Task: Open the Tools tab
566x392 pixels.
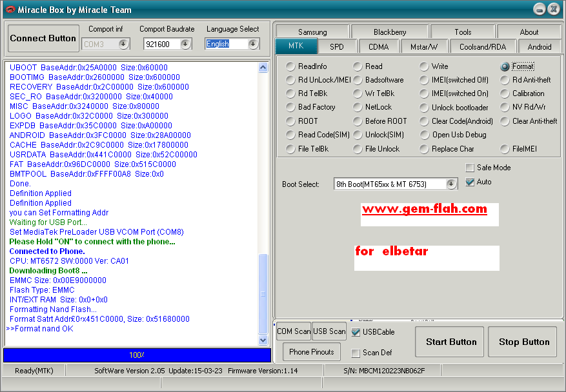Action: click(x=463, y=32)
